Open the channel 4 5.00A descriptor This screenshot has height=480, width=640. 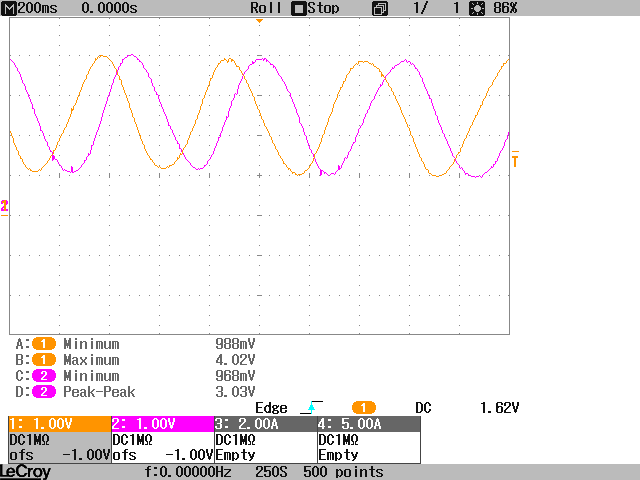(369, 424)
